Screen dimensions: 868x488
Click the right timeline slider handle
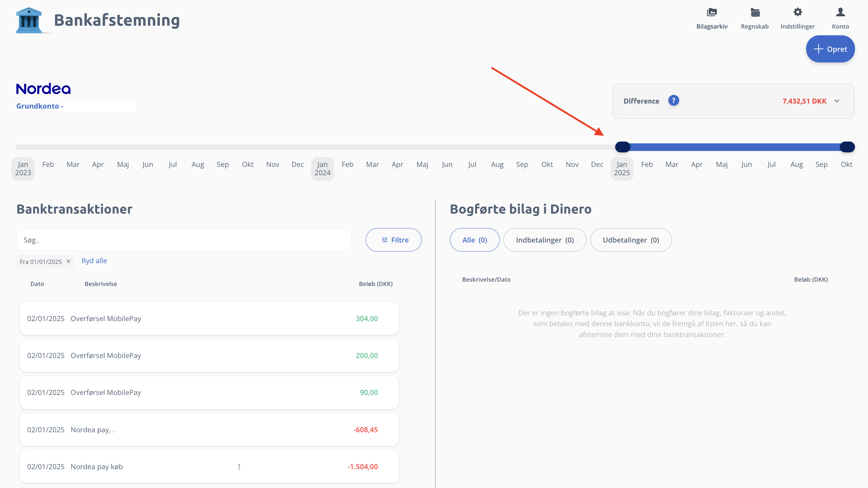point(847,147)
